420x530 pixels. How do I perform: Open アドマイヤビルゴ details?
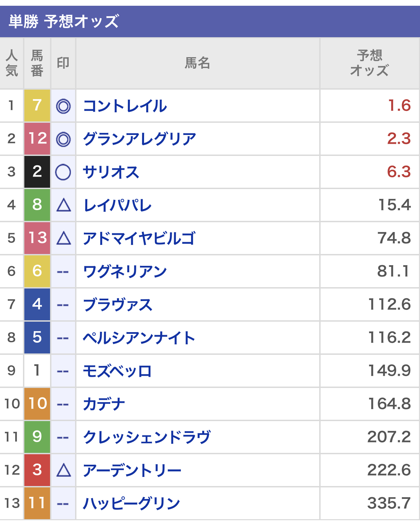(x=139, y=238)
